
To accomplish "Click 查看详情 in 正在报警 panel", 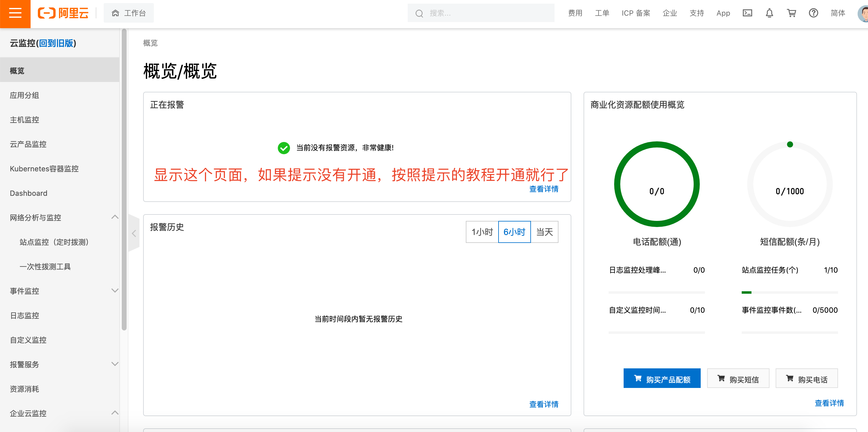I will coord(543,189).
